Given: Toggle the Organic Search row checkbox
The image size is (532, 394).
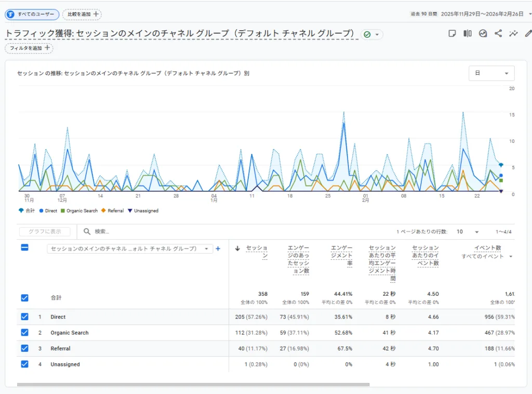Looking at the screenshot, I should point(24,333).
